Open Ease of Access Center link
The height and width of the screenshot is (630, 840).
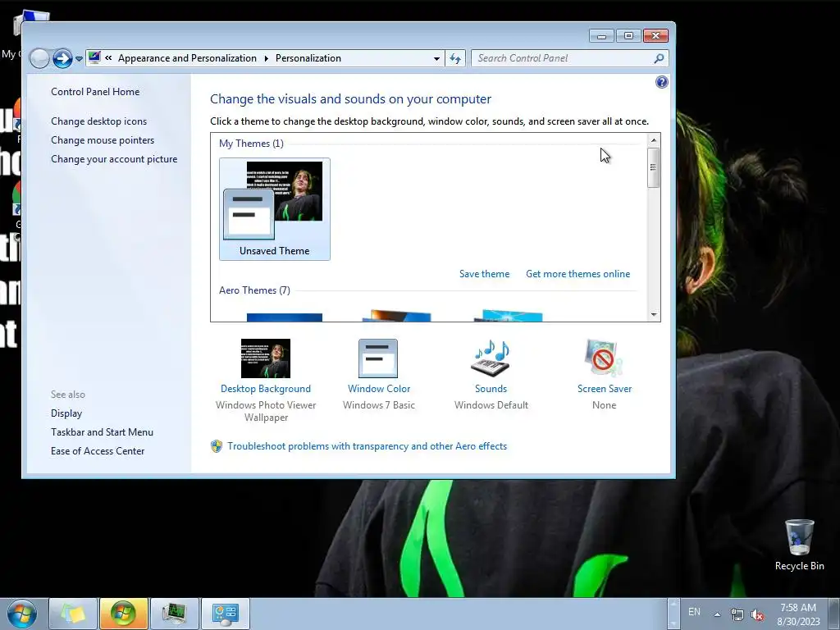click(x=98, y=451)
